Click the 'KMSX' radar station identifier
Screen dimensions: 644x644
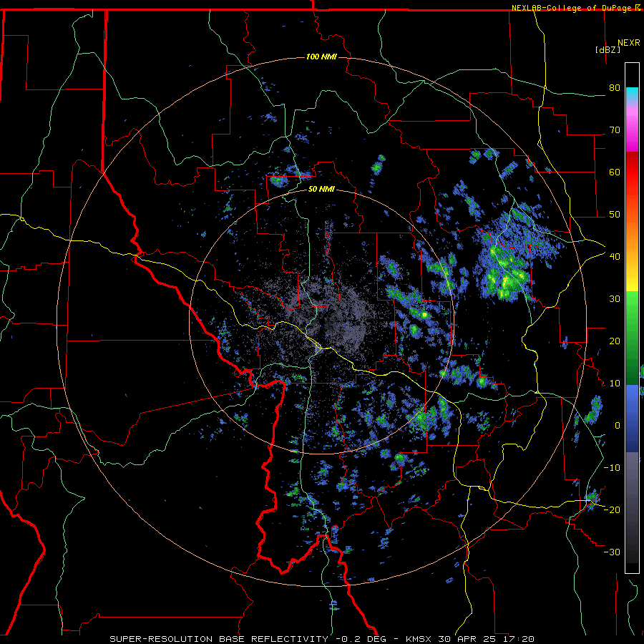click(x=421, y=639)
